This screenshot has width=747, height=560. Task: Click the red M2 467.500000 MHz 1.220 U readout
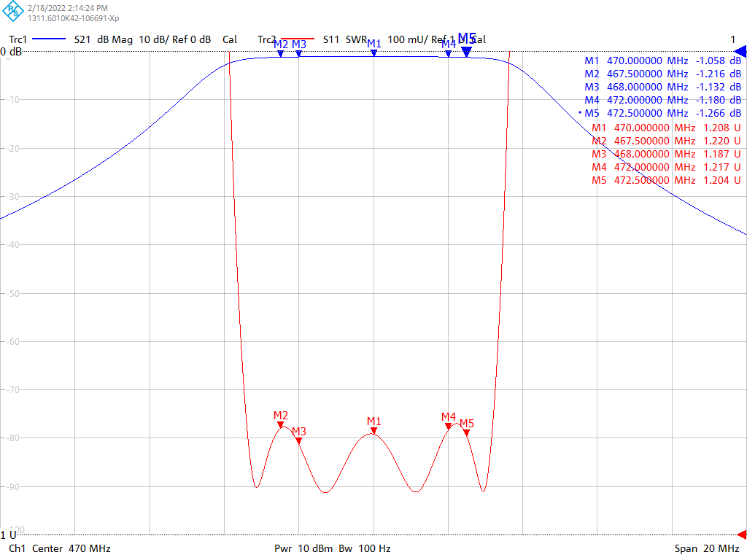point(666,141)
